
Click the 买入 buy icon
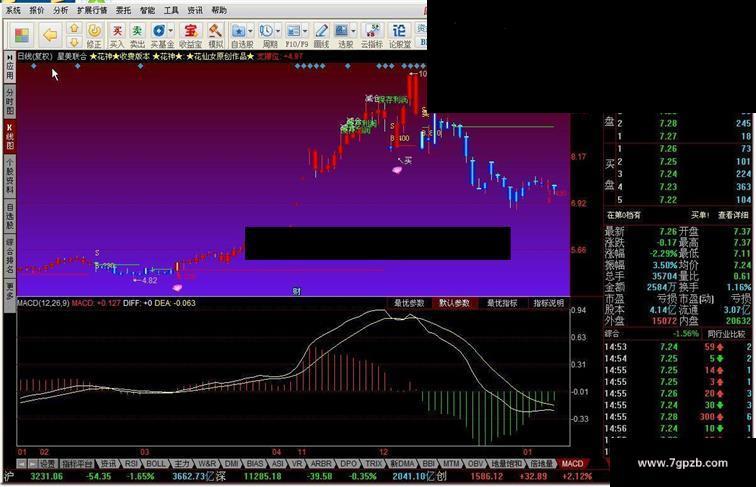click(117, 31)
